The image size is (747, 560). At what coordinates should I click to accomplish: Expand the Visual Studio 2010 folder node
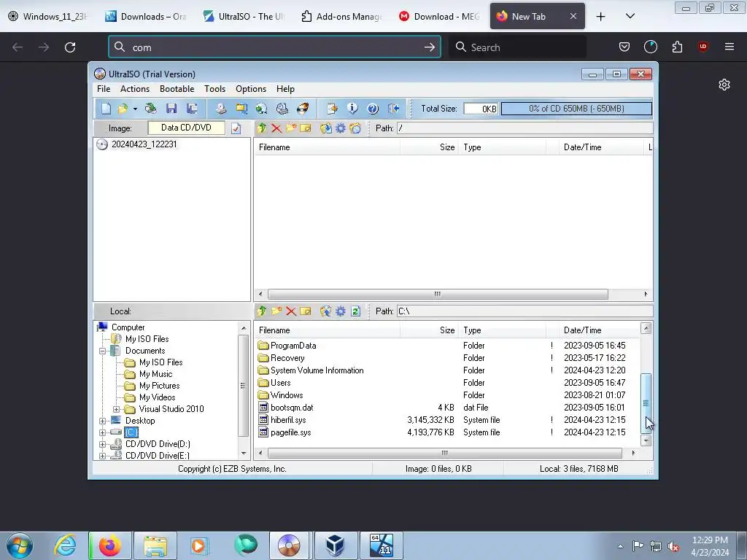coord(116,409)
